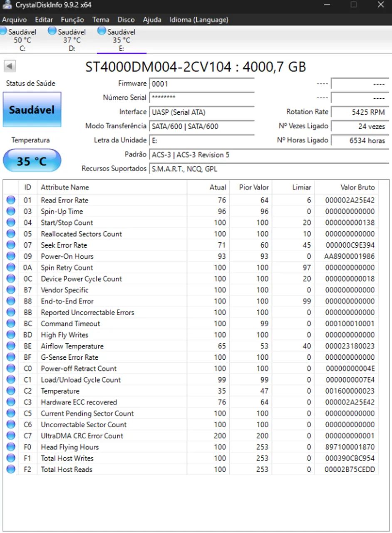Click status icon of Airflow Temperature row
The height and width of the screenshot is (533, 392).
[x=11, y=346]
